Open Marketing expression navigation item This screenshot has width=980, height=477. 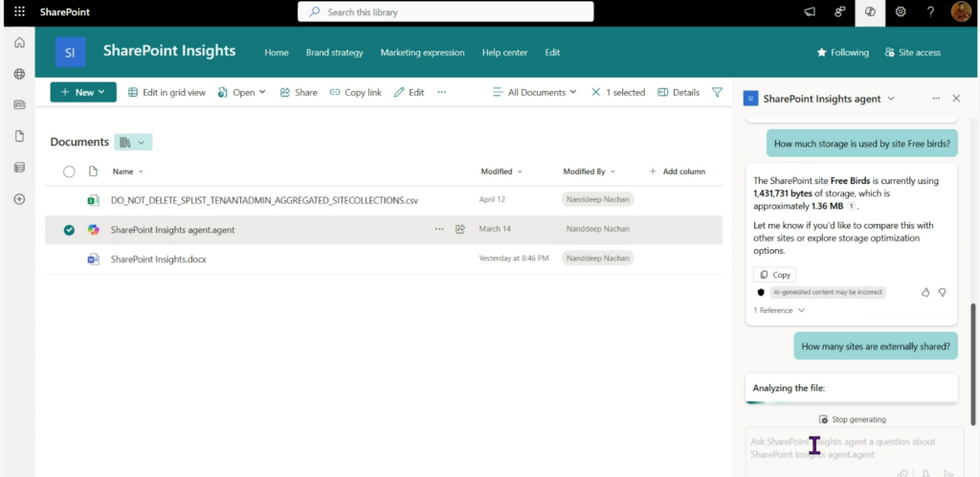pos(422,53)
